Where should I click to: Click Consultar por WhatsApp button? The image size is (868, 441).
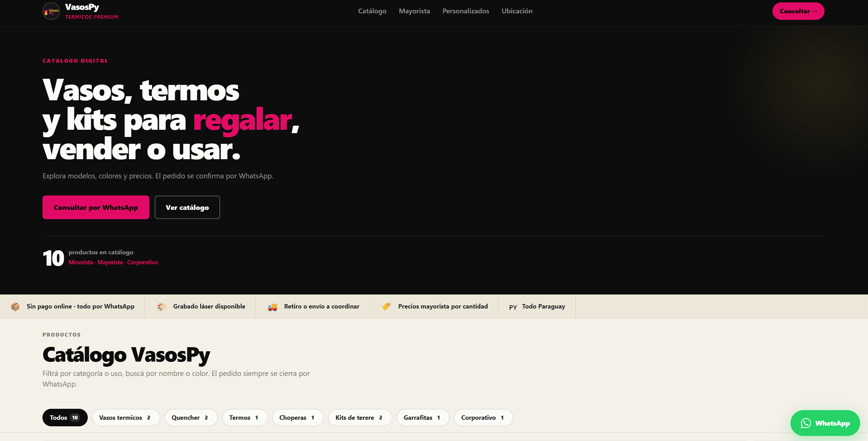point(96,207)
